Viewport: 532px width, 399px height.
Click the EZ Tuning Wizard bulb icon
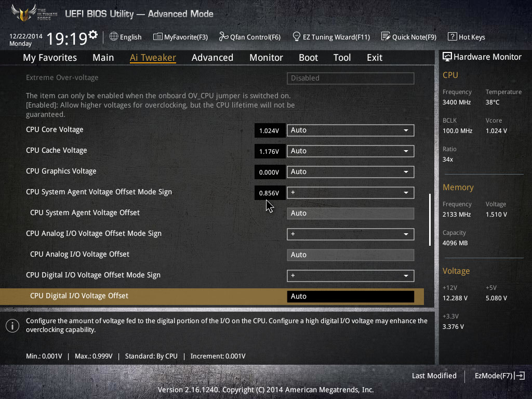click(297, 36)
